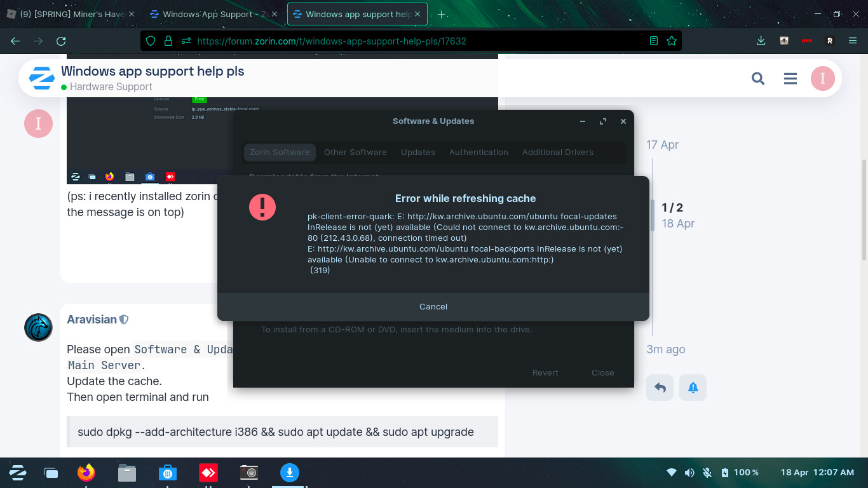Open the browser hamburger application menu
This screenshot has height=488, width=868.
click(x=853, y=41)
